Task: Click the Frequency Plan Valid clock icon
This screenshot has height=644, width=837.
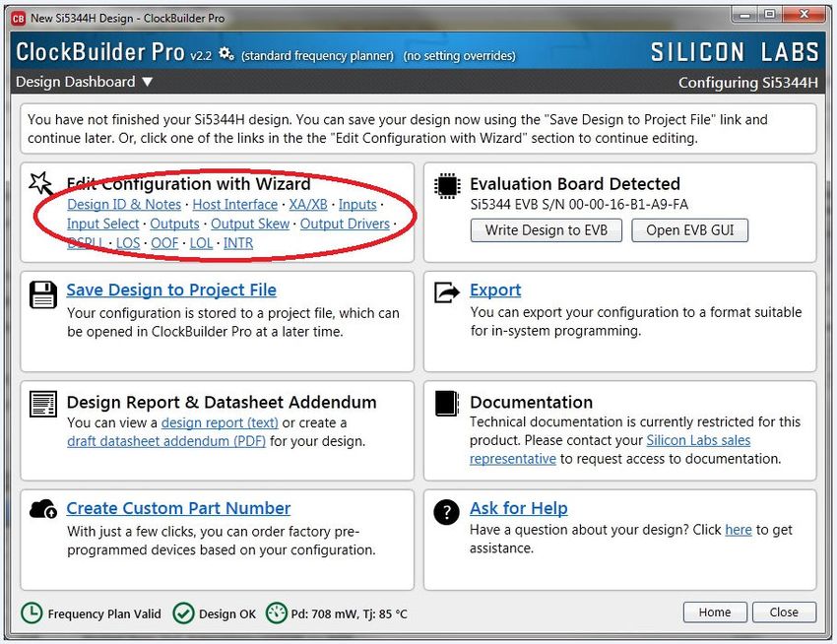Action: point(32,613)
